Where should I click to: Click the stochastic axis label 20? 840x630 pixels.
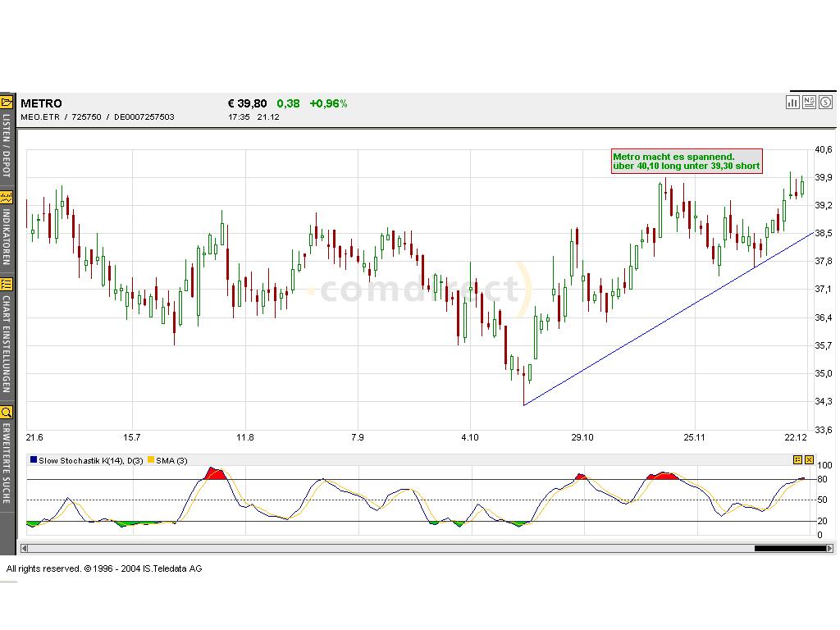click(822, 521)
